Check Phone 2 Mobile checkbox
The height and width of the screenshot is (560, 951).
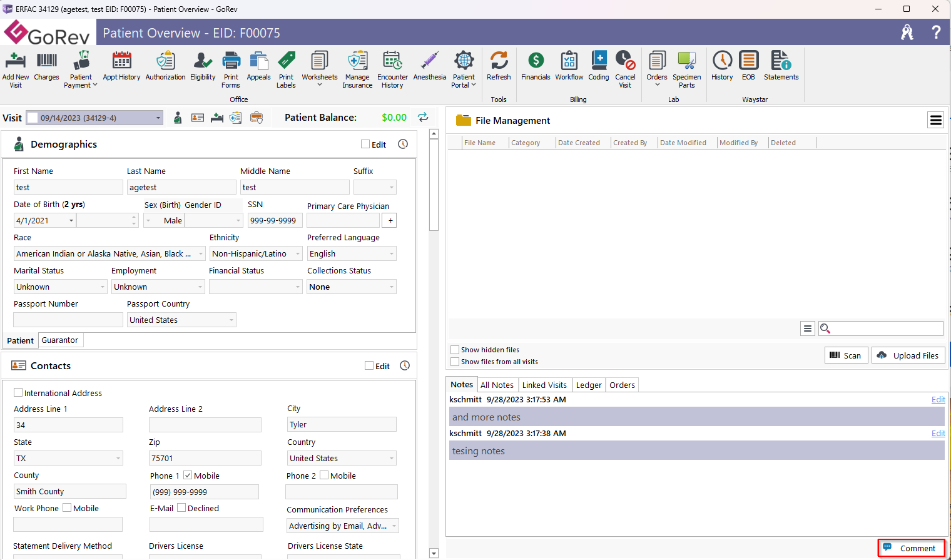pyautogui.click(x=324, y=475)
